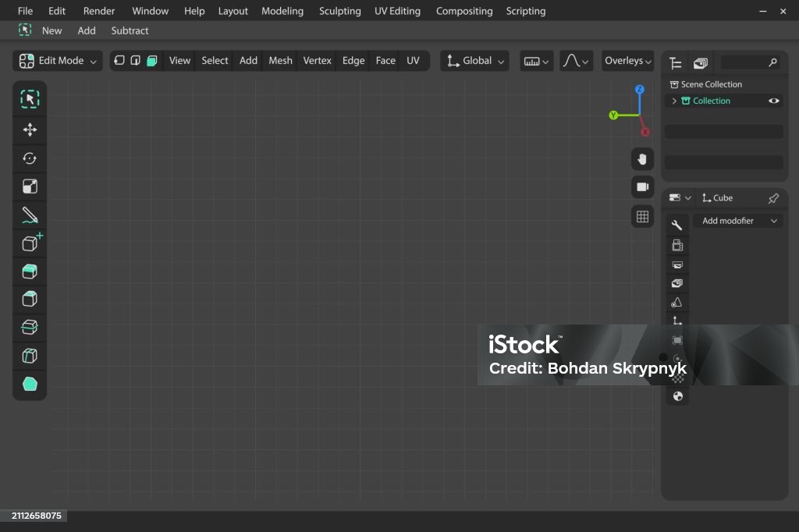Open the snapping options dropdown
Screen dimensions: 799x532
pos(536,61)
